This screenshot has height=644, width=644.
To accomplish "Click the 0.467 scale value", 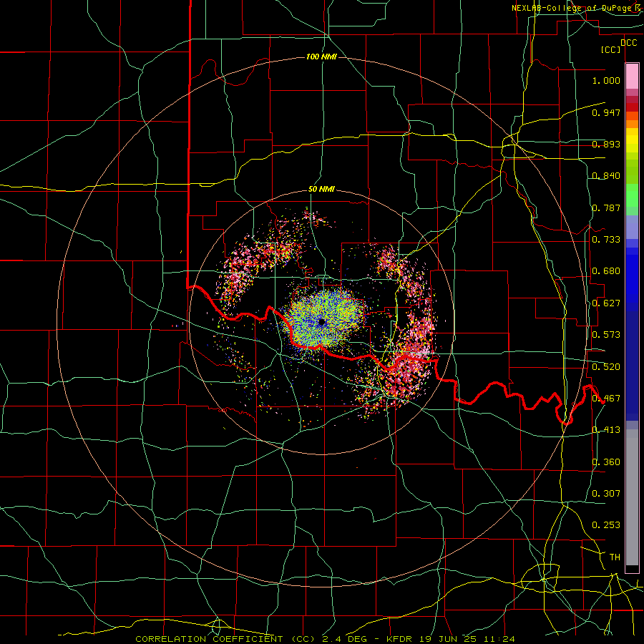I will point(606,399).
